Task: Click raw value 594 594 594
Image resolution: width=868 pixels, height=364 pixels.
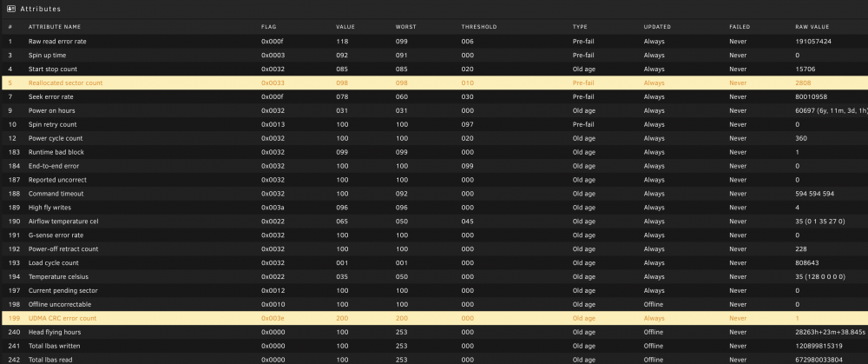Action: (x=814, y=194)
